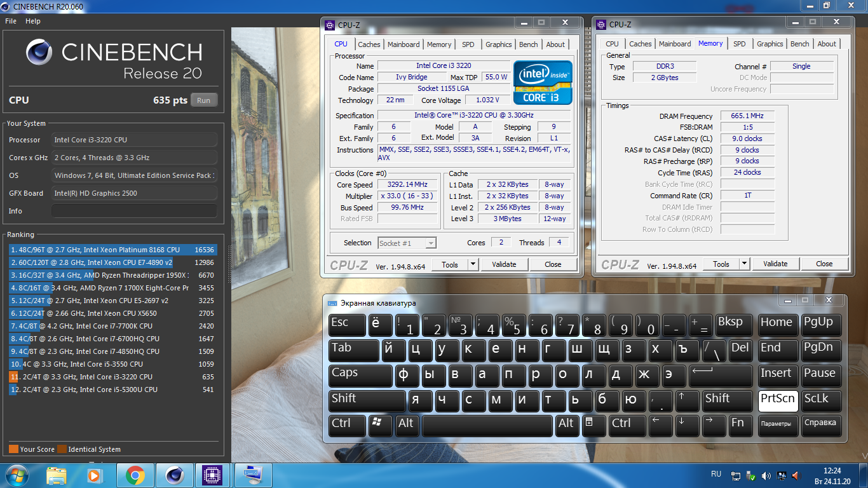Click the title bar icon of CPU-Z processor window
This screenshot has height=488, width=868.
click(x=330, y=25)
